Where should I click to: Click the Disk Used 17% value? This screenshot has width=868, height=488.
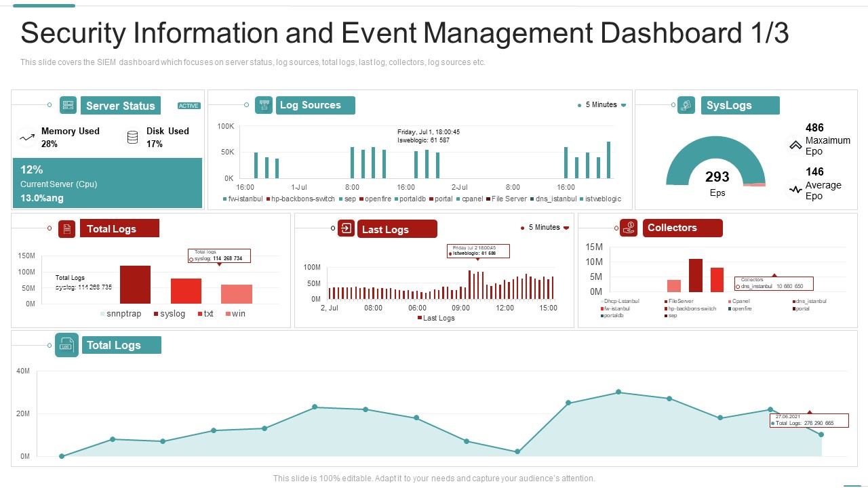coord(155,144)
